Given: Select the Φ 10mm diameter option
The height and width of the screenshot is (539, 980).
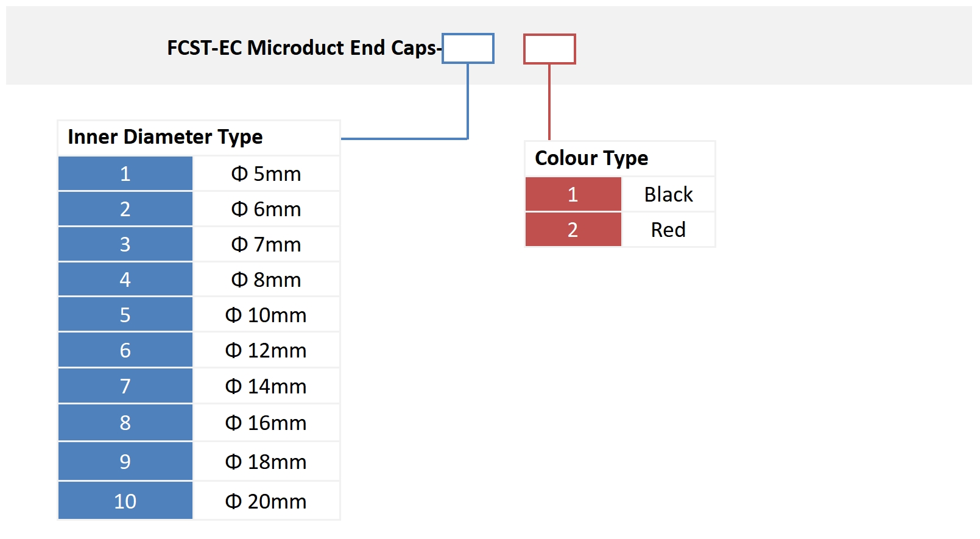Looking at the screenshot, I should click(266, 315).
